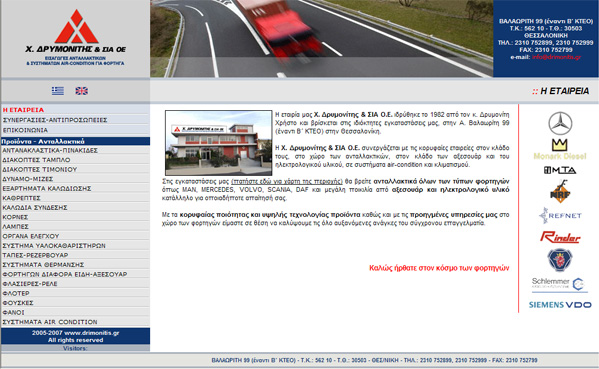
Task: Click the red Rinder logo
Action: (x=560, y=237)
